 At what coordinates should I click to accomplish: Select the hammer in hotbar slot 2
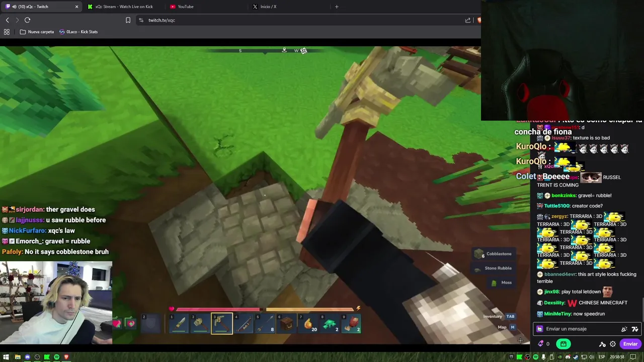pyautogui.click(x=200, y=323)
